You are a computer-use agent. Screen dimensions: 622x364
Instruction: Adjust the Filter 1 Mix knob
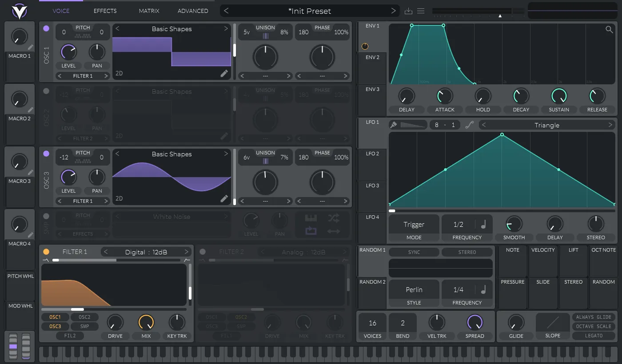pos(146,322)
